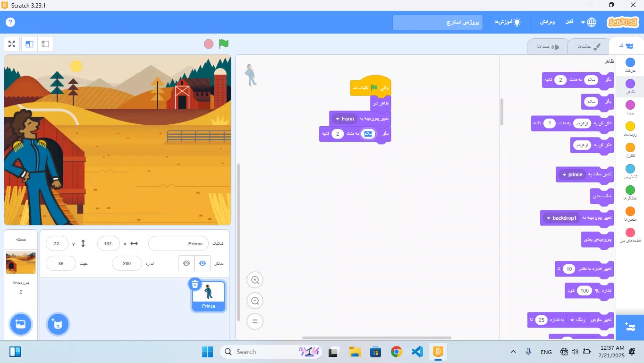Open Microsoft Store from the taskbar
644x363 pixels.
coord(375,352)
